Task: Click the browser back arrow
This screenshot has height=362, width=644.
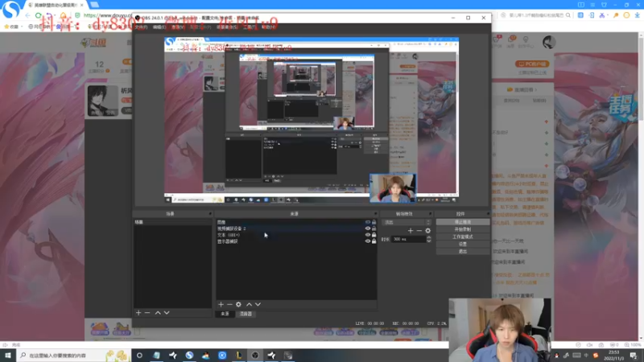Action: pyautogui.click(x=27, y=15)
